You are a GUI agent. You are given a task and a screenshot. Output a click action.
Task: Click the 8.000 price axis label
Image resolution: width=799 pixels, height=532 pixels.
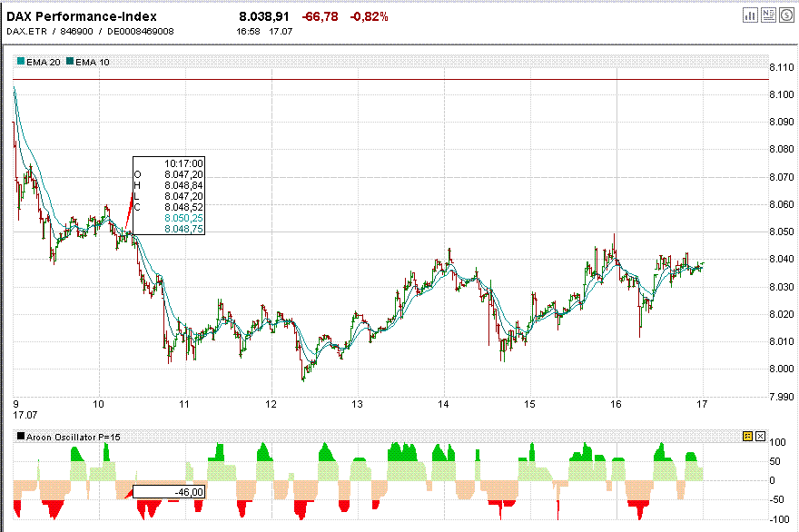[x=781, y=369]
